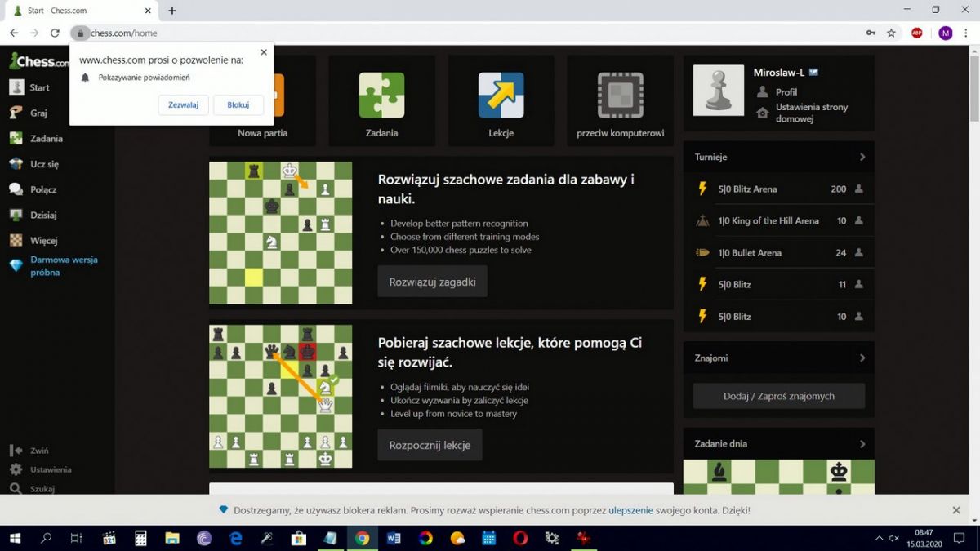Open the Zadanie dnia chessboard puzzle
The width and height of the screenshot is (980, 551).
pyautogui.click(x=779, y=477)
